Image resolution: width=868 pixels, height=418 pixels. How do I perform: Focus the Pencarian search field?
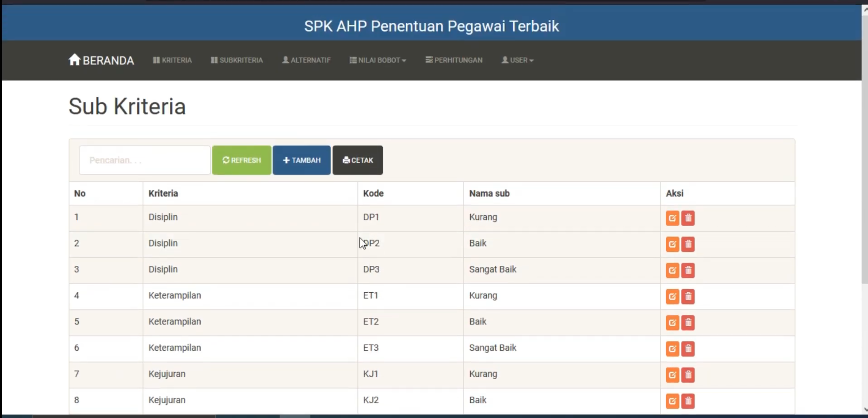pyautogui.click(x=145, y=160)
